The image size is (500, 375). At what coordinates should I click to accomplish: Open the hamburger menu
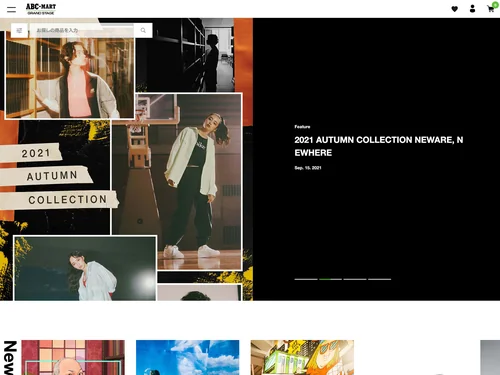coord(11,9)
